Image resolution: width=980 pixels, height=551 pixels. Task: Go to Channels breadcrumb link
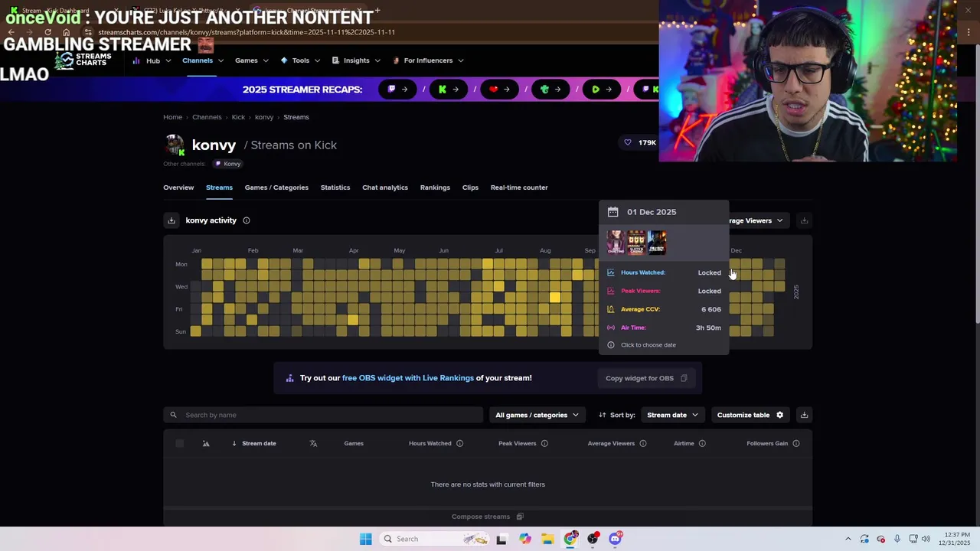(207, 117)
